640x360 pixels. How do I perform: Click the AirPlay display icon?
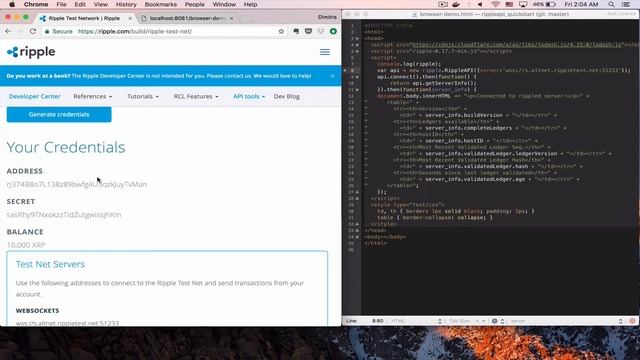tap(523, 4)
